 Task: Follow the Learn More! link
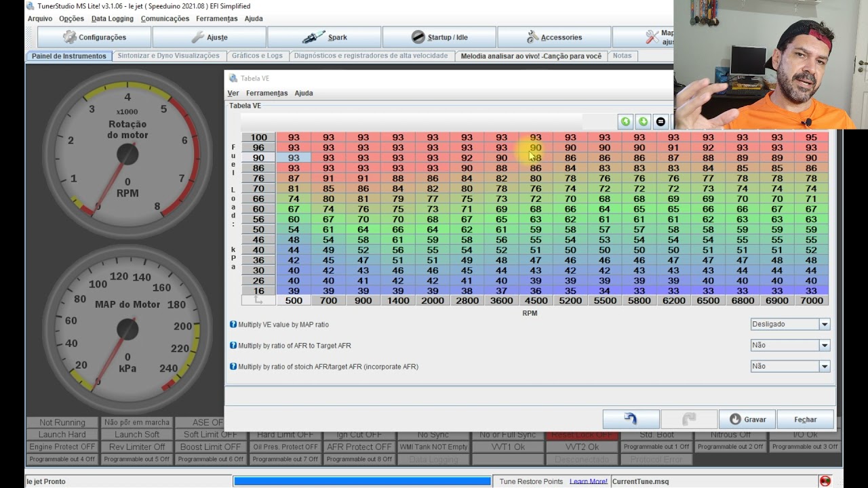[x=589, y=482]
